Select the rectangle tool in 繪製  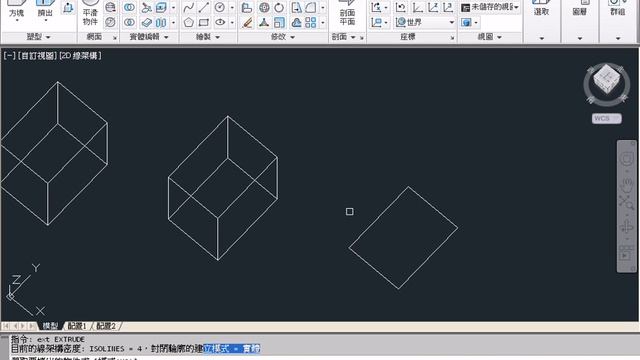[x=204, y=22]
